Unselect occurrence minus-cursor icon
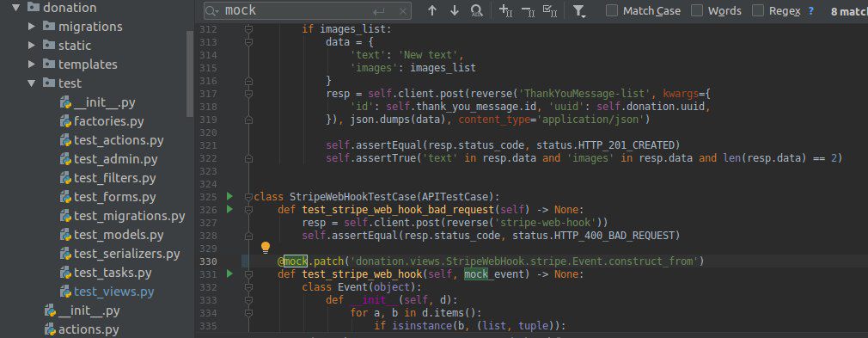868x338 pixels. tap(529, 10)
